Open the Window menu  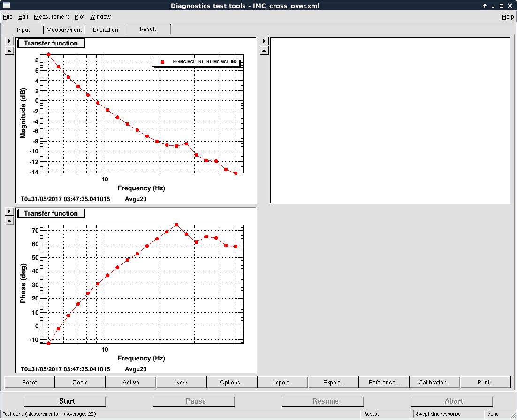pyautogui.click(x=100, y=17)
